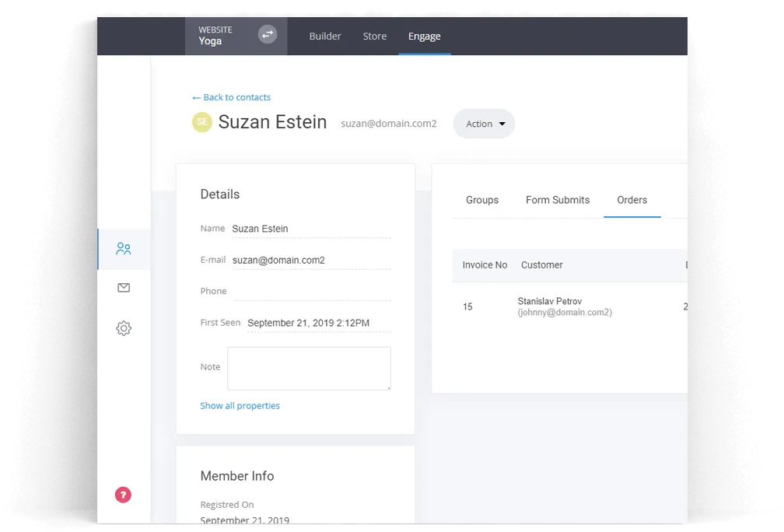This screenshot has width=784, height=532.
Task: Switch to the Builder tab
Action: pyautogui.click(x=325, y=36)
